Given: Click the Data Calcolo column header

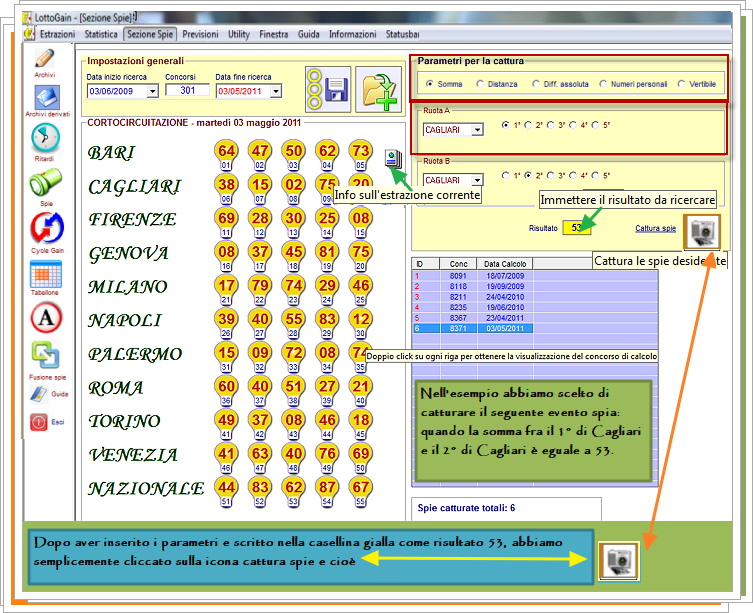Looking at the screenshot, I should click(505, 264).
